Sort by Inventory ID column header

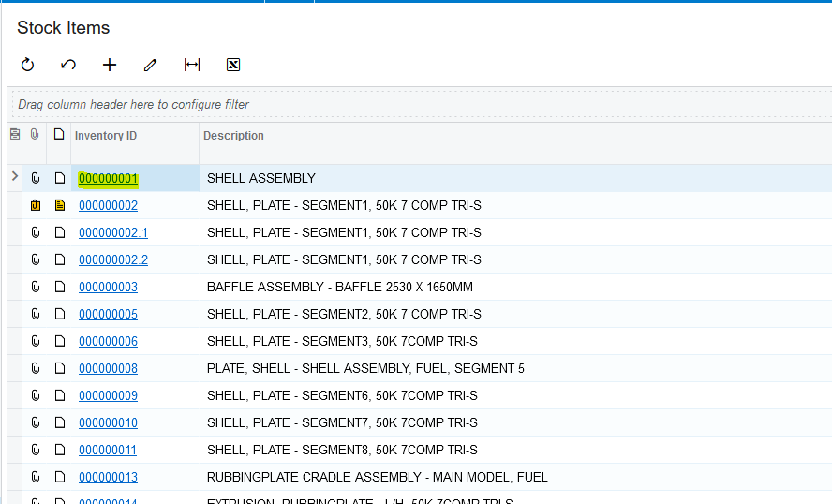coord(106,136)
